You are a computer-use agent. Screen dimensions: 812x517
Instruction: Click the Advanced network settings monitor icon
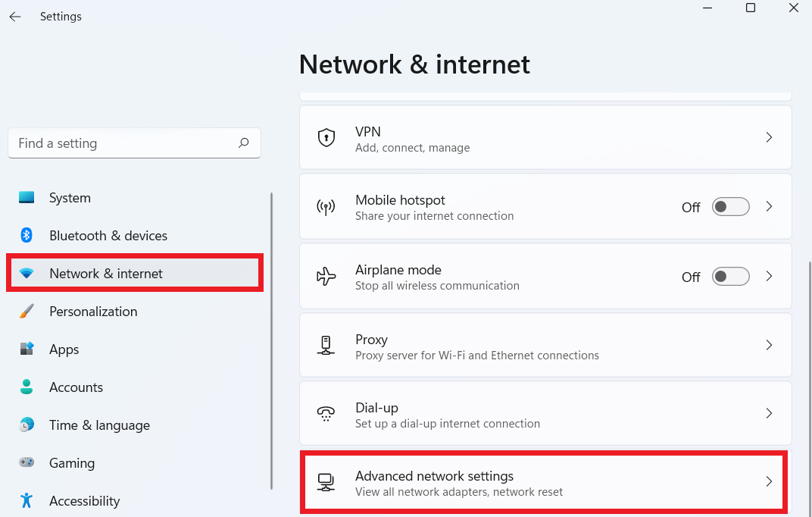click(x=326, y=482)
